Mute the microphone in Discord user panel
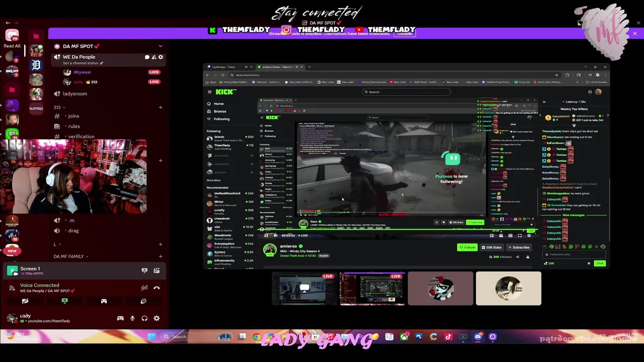Image resolution: width=644 pixels, height=362 pixels. coord(132,318)
